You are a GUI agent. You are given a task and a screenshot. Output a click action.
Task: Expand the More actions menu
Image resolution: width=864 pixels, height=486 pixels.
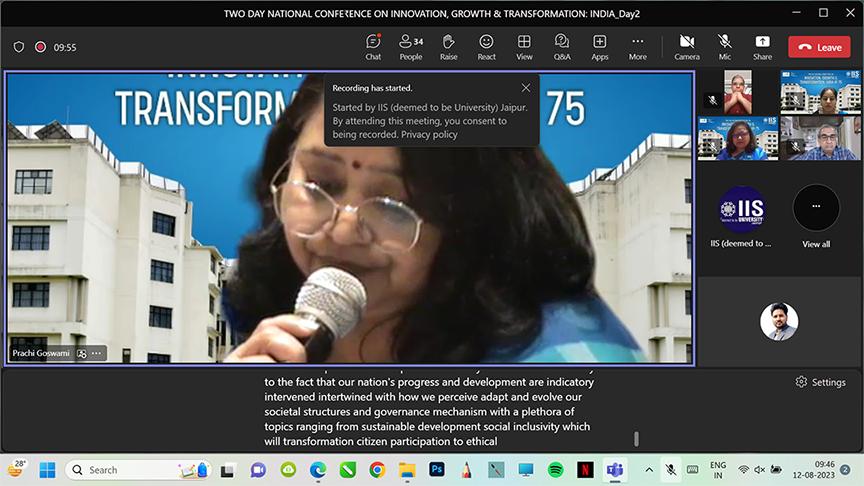(637, 46)
